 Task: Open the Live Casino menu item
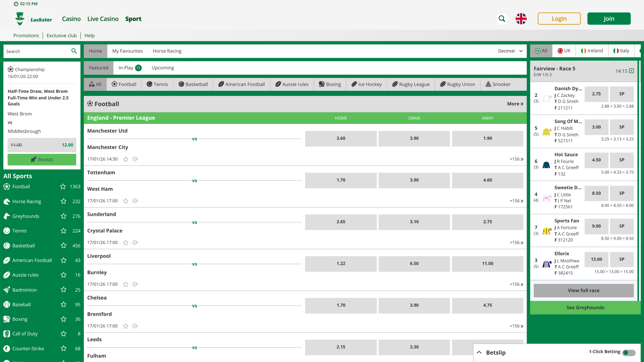[x=103, y=19]
